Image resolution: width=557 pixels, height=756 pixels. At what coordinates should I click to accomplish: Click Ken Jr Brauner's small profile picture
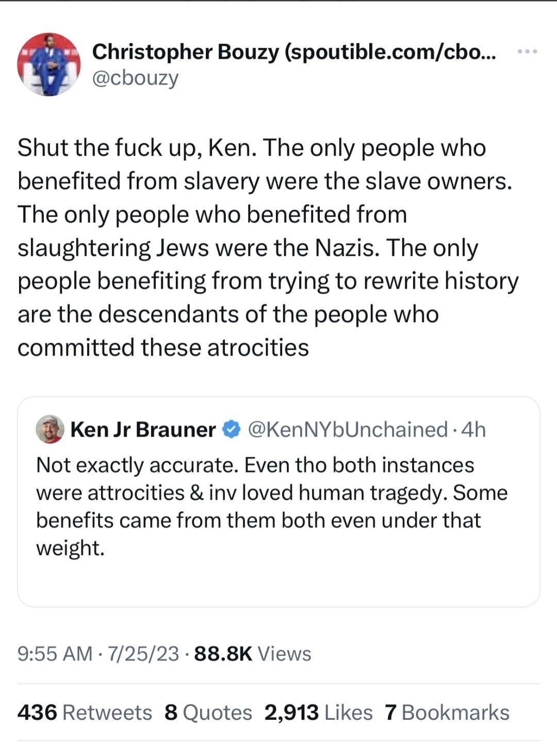tap(50, 429)
